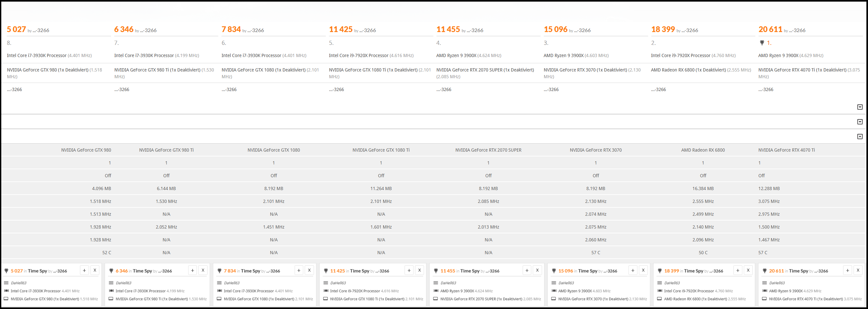The image size is (868, 309).
Task: Remove the 11 425 result with X
Action: (419, 270)
